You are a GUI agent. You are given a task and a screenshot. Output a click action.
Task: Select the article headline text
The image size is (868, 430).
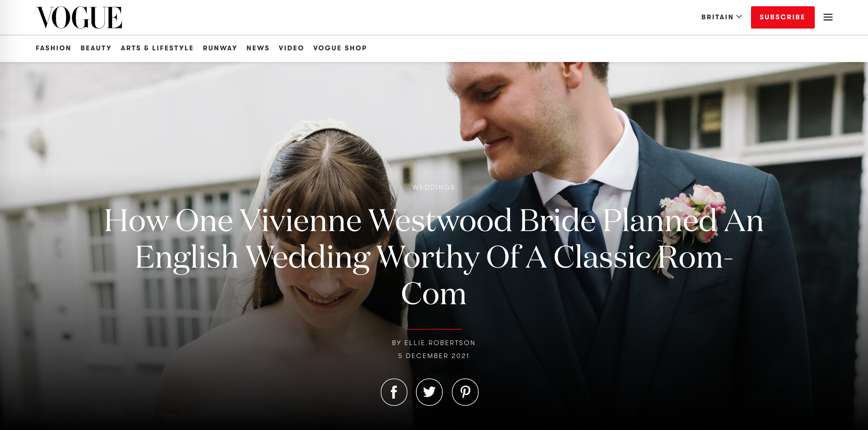(x=434, y=256)
